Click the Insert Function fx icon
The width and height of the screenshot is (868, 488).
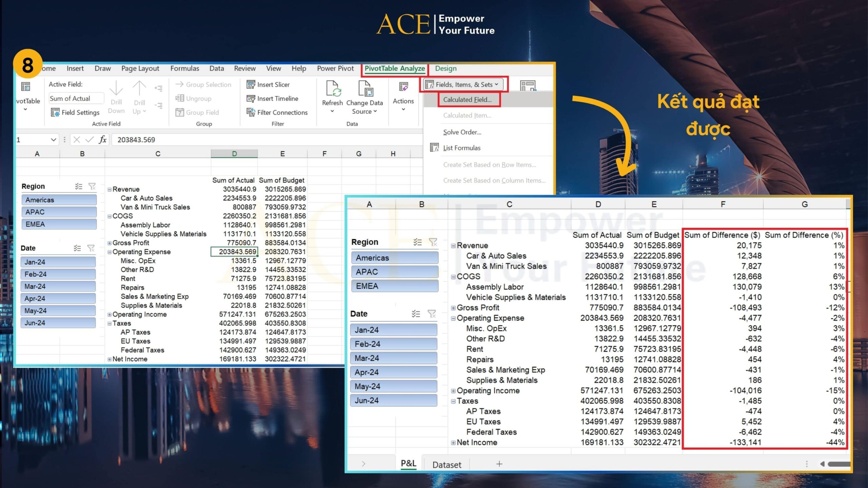(103, 140)
